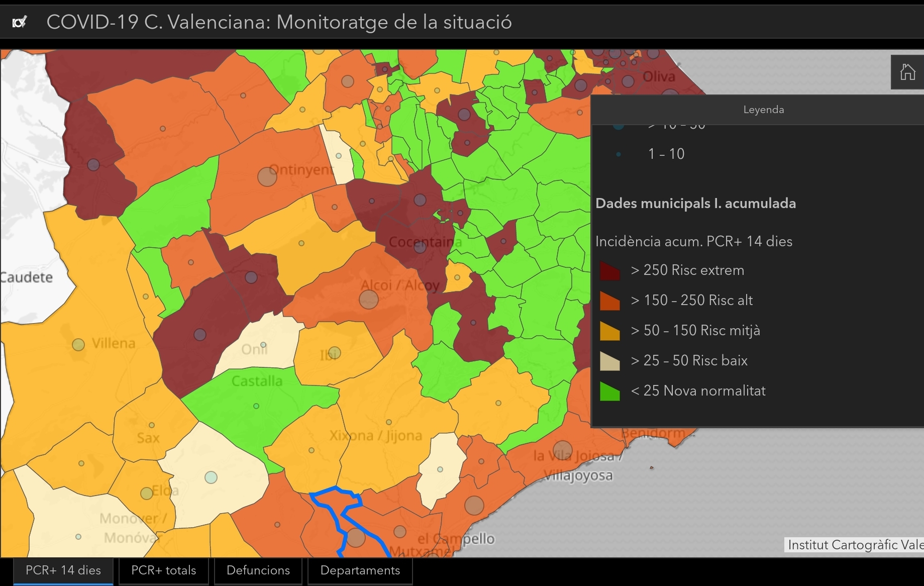Click the case circle marker on Ontinyent

(267, 176)
